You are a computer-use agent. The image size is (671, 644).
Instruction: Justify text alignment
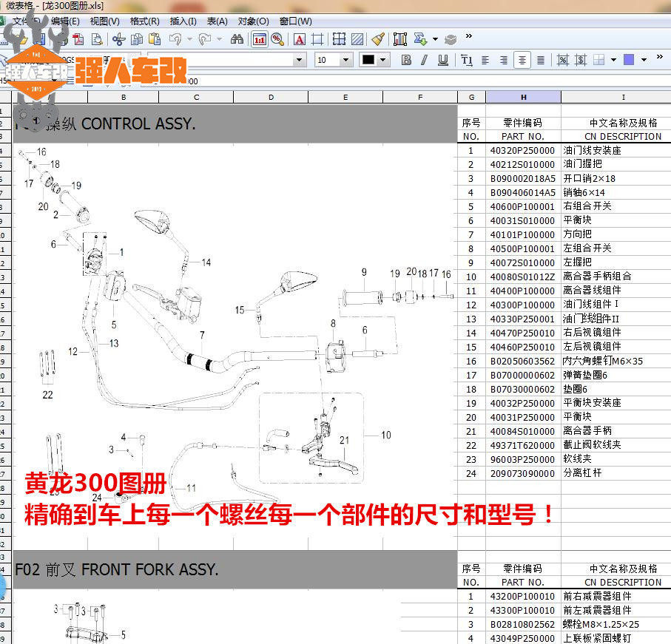pyautogui.click(x=541, y=61)
